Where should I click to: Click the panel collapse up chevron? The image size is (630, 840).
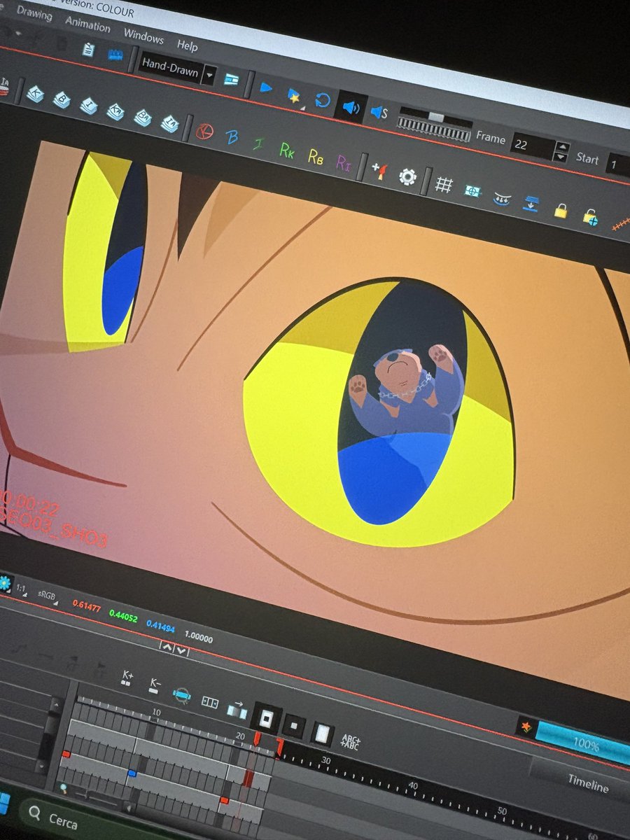tap(167, 646)
